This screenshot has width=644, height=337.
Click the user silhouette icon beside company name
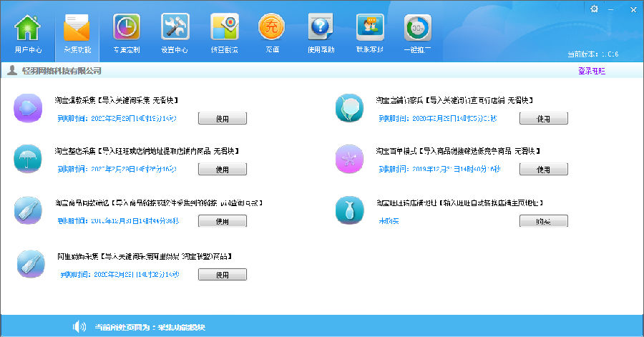tap(12, 71)
